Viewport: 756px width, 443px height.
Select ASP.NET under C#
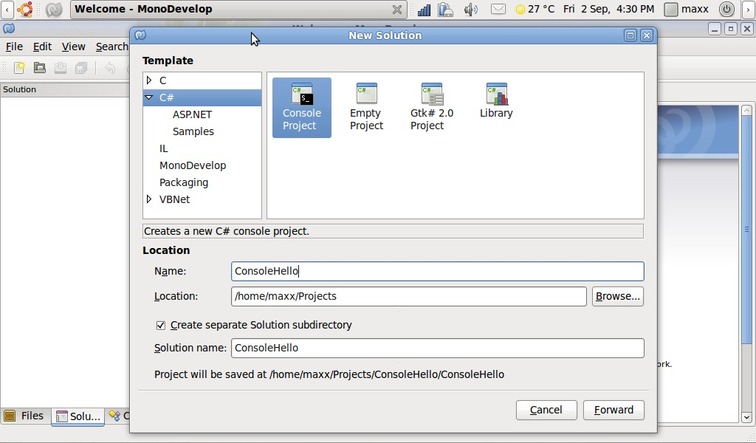click(192, 115)
